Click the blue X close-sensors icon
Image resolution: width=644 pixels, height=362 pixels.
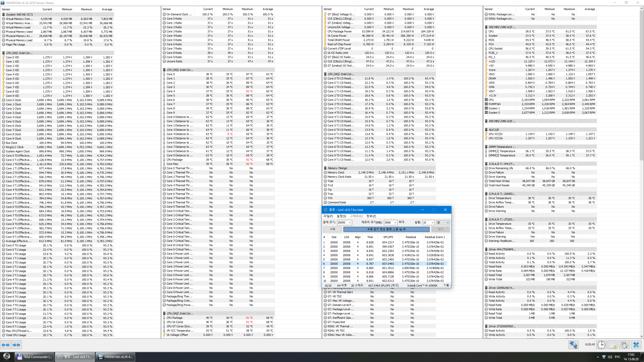point(636,345)
